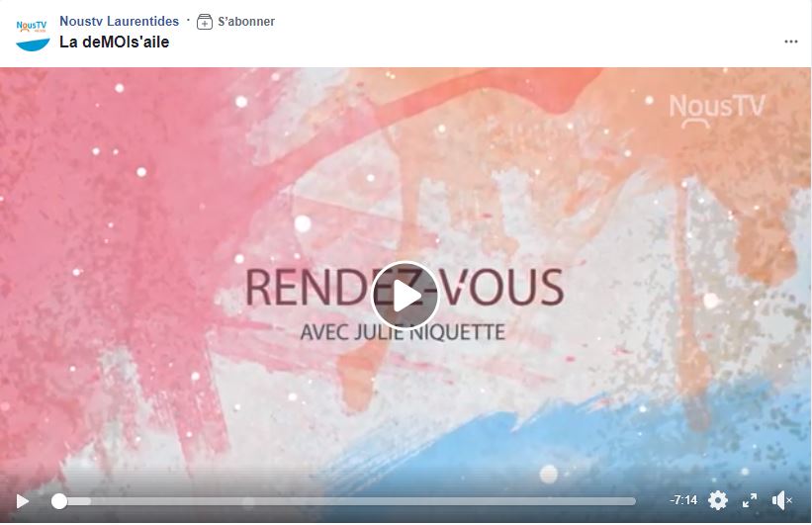Expand the video to fullscreen
Viewport: 812px width, 525px height.
750,500
